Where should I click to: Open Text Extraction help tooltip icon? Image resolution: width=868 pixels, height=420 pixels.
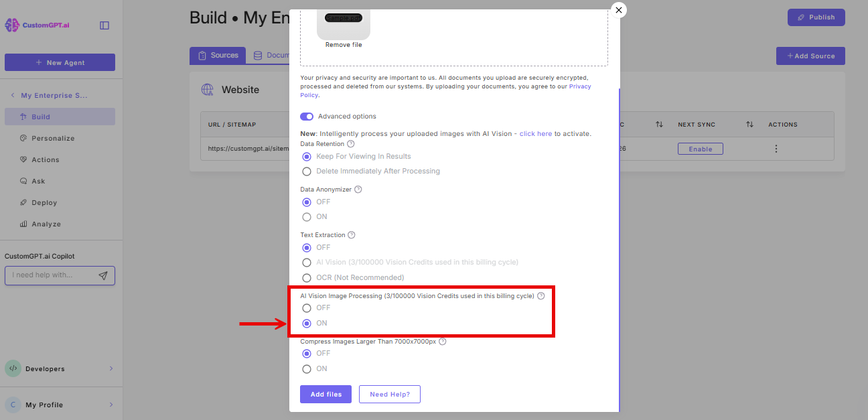coord(352,235)
